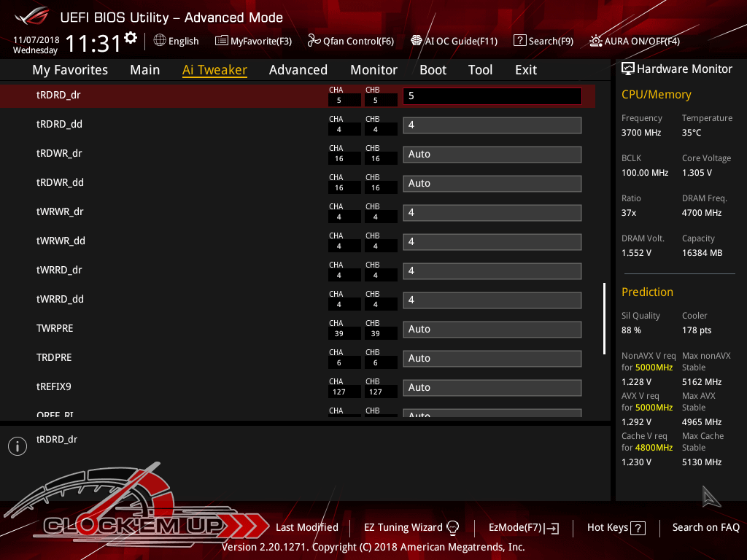Switch to EzMode(F7)
Viewport: 747px width, 560px height.
523,527
